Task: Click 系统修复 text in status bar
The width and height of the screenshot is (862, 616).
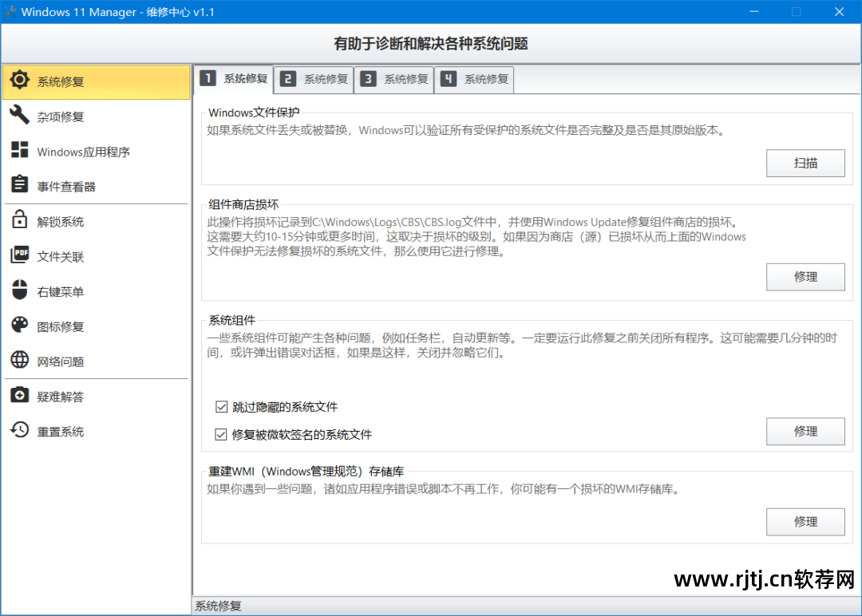Action: 218,606
